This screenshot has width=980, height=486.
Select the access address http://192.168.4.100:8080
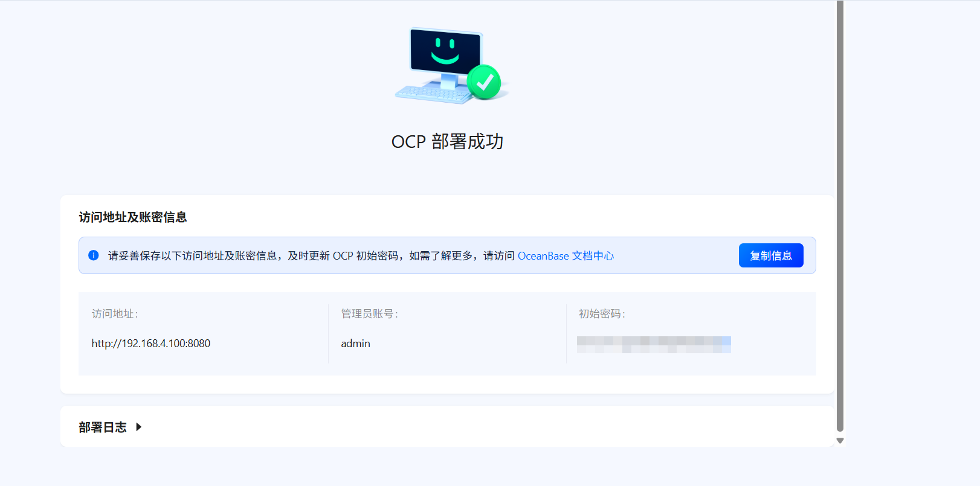(151, 344)
